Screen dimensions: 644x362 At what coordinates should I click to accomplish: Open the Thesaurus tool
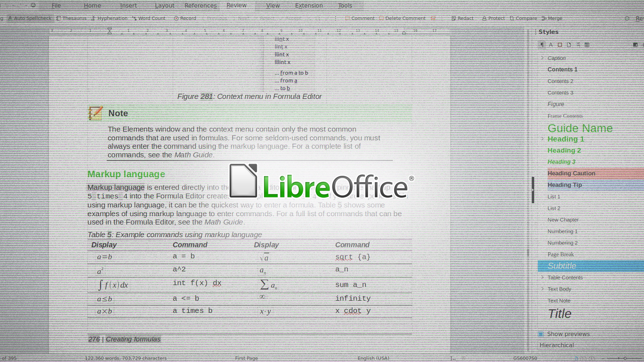[x=72, y=18]
